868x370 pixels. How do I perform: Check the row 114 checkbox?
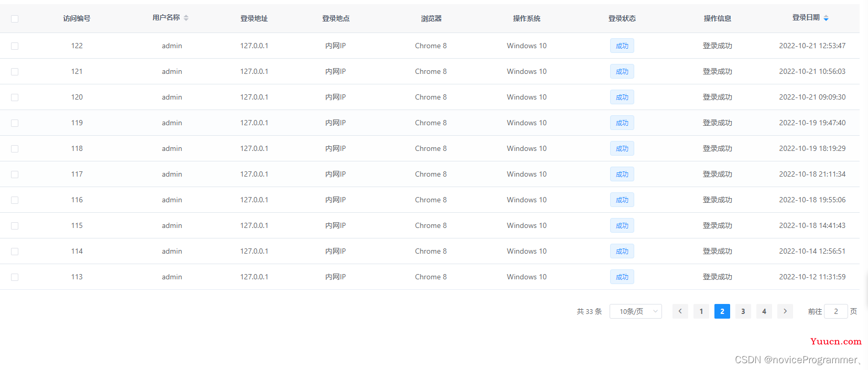click(15, 252)
